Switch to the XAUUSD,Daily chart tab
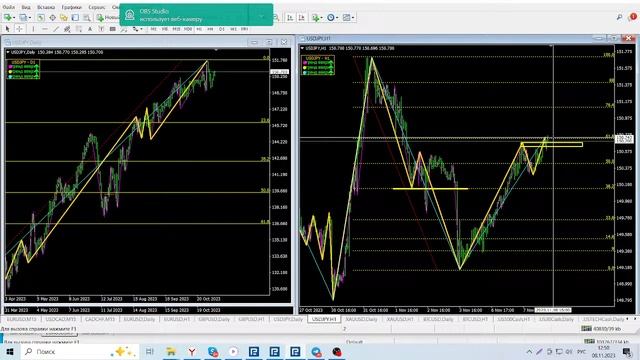This screenshot has height=360, width=640. pyautogui.click(x=361, y=319)
